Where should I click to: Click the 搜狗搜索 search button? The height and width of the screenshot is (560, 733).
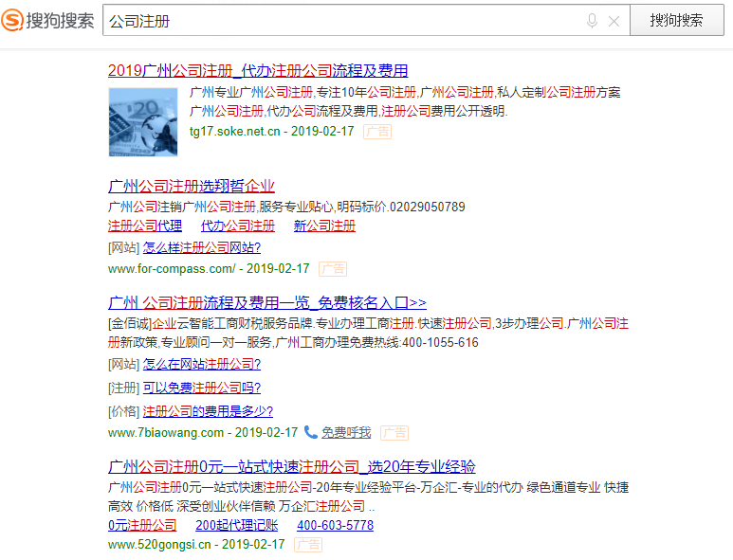coord(676,21)
